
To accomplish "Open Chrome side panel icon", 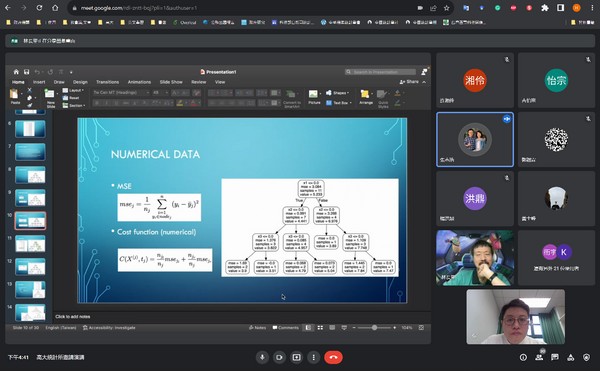I will [561, 8].
